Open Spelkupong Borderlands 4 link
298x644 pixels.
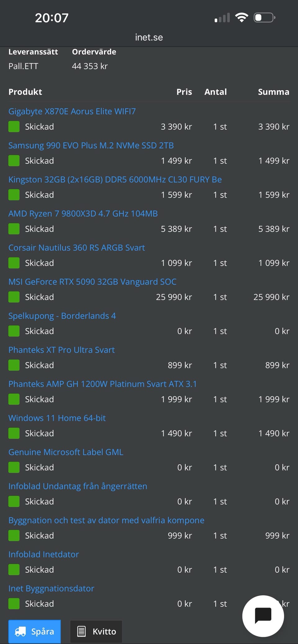pos(62,316)
